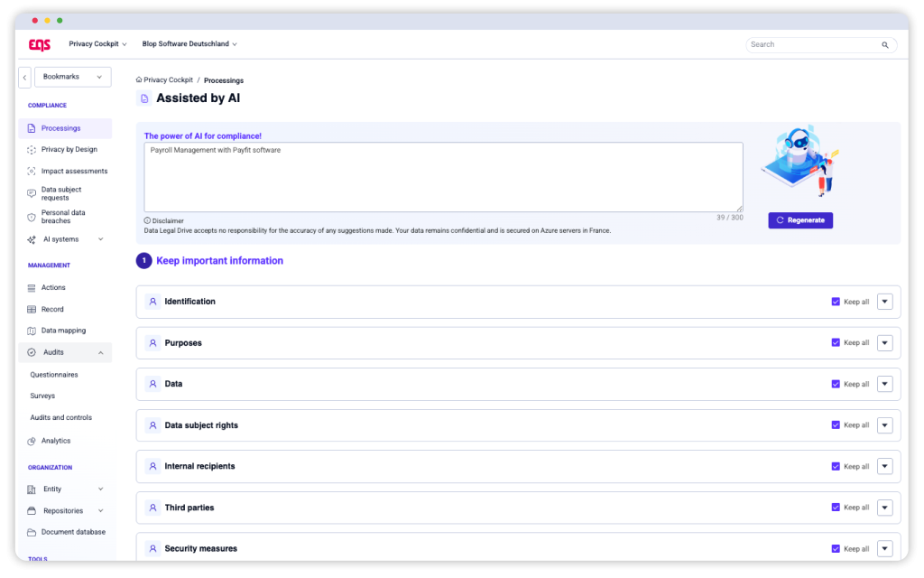Expand the Purposes section arrow
The width and height of the screenshot is (924, 578).
884,343
